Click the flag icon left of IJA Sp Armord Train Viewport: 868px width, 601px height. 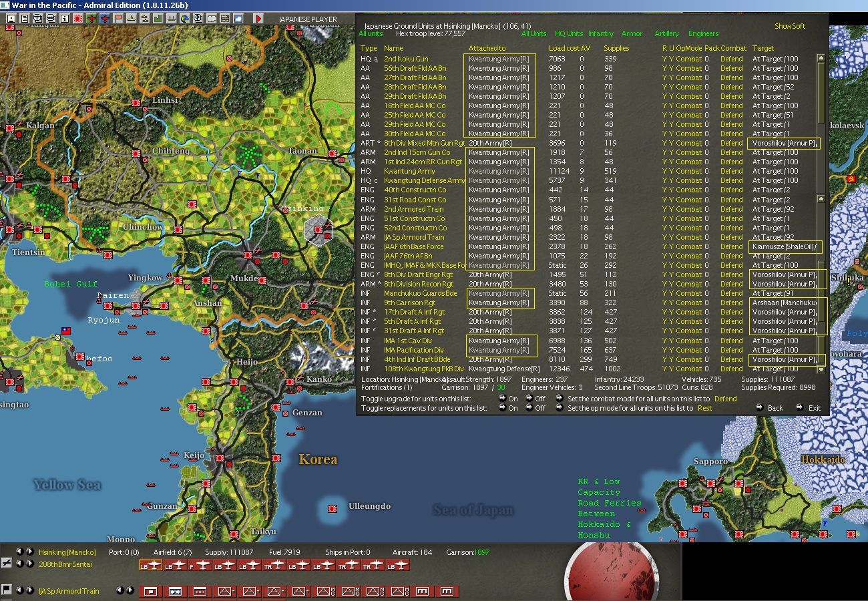click(x=6, y=590)
